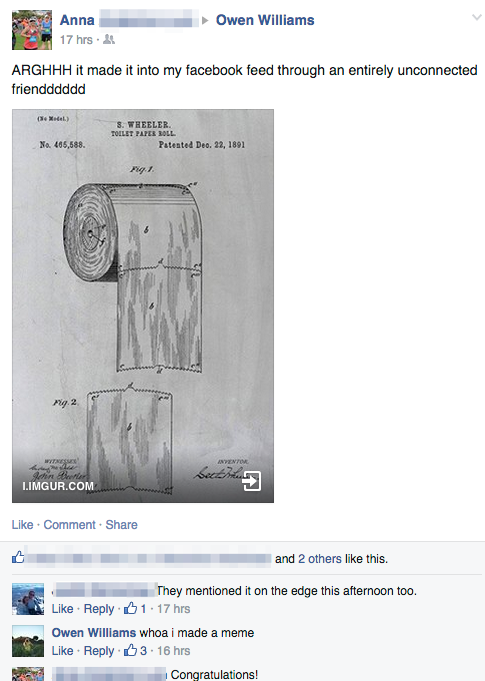
Task: Reply to the 'mentioned it on the edge' comment
Action: pyautogui.click(x=99, y=609)
